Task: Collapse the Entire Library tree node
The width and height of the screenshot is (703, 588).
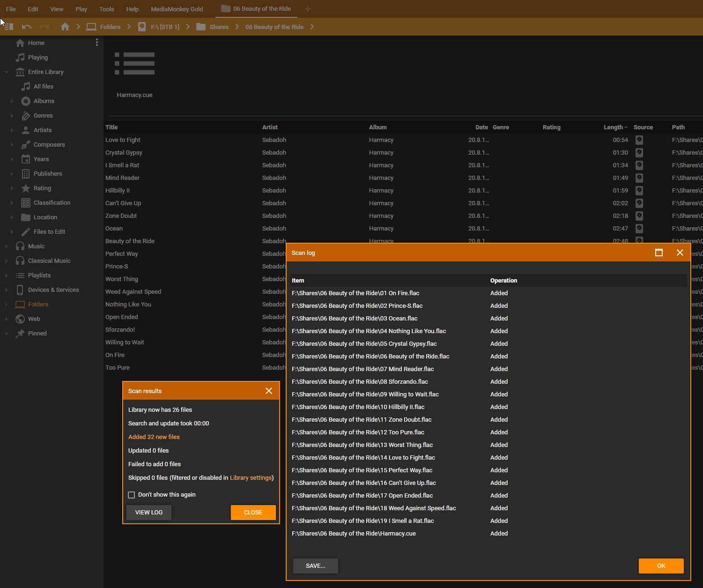Action: click(7, 72)
